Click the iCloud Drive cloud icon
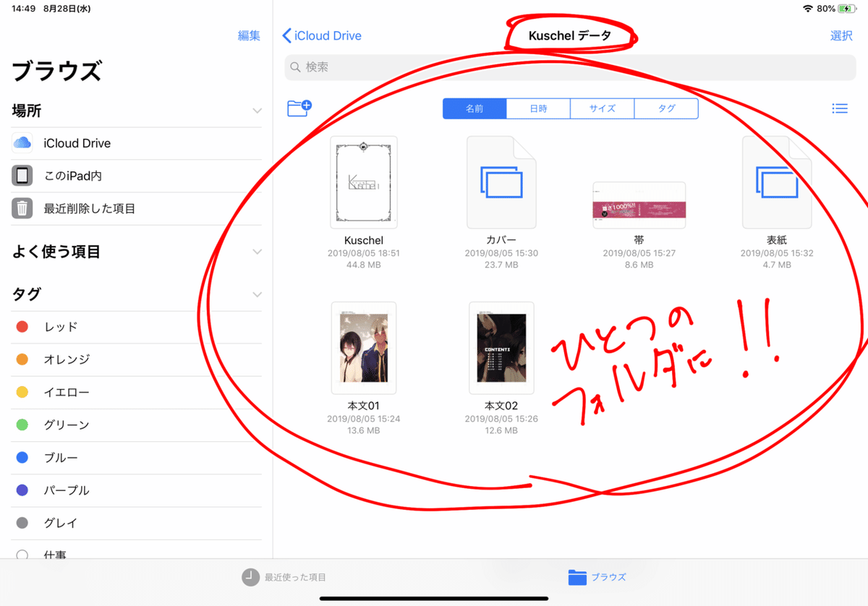 [22, 143]
